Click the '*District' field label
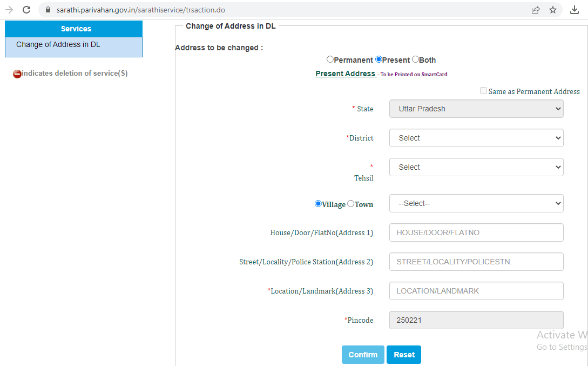Image resolution: width=588 pixels, height=366 pixels. pyautogui.click(x=360, y=138)
